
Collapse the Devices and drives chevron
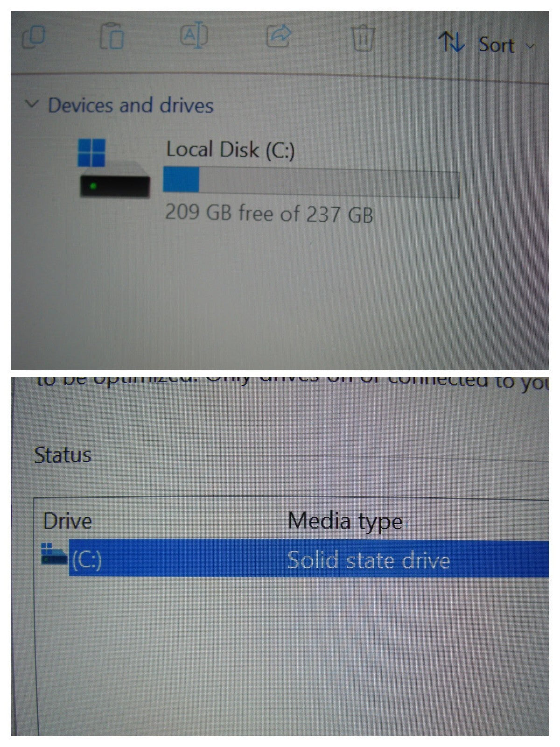click(x=31, y=103)
